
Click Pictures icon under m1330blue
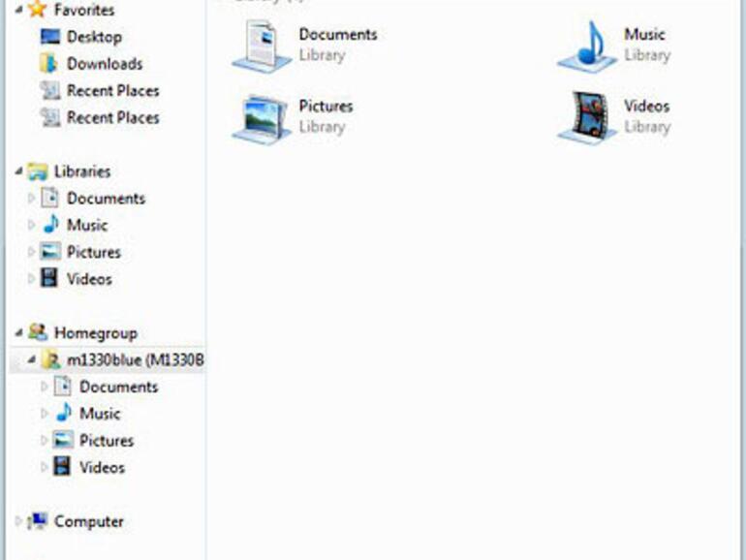pyautogui.click(x=63, y=440)
